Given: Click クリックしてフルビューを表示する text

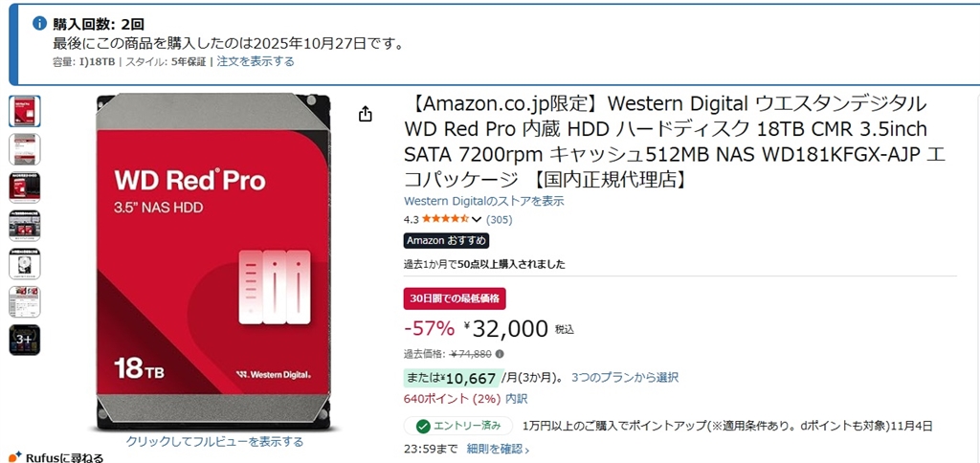Looking at the screenshot, I should pyautogui.click(x=214, y=442).
